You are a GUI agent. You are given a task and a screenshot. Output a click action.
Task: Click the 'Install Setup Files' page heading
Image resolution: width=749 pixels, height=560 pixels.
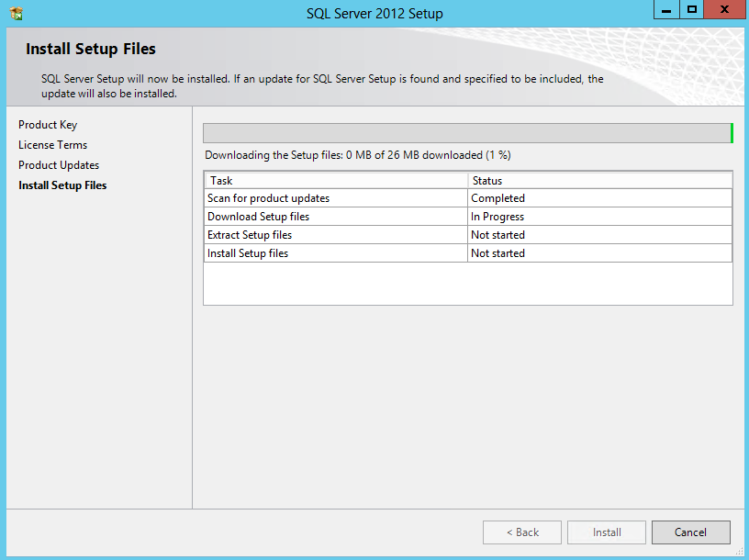(x=91, y=49)
